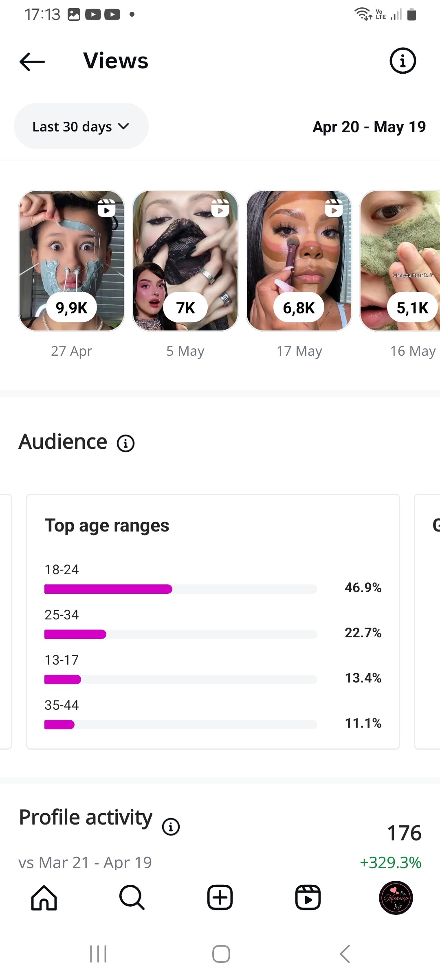
Task: Tap the Profile activity count 176
Action: [404, 833]
